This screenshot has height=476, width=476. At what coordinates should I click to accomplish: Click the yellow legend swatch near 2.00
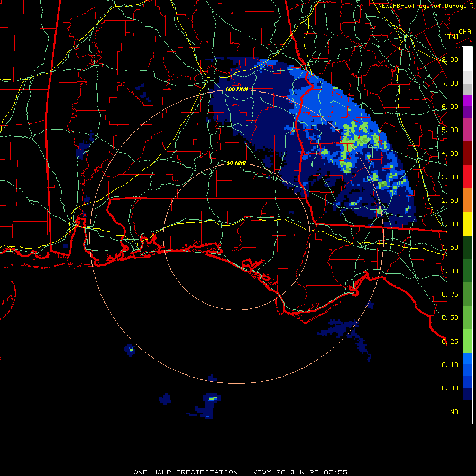click(x=467, y=224)
